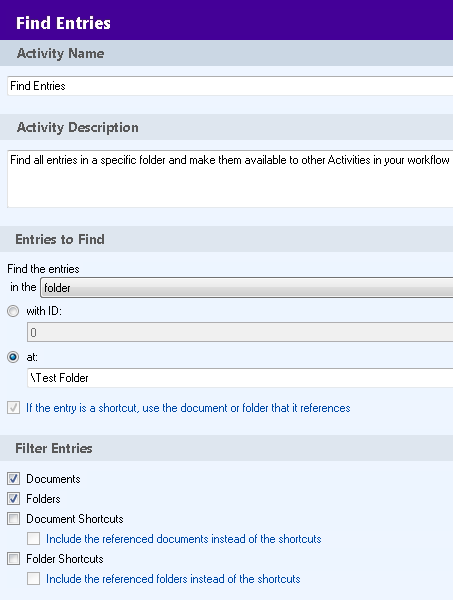Click the '\Test Folder' path field
Screen dimensions: 453x600
pos(240,378)
